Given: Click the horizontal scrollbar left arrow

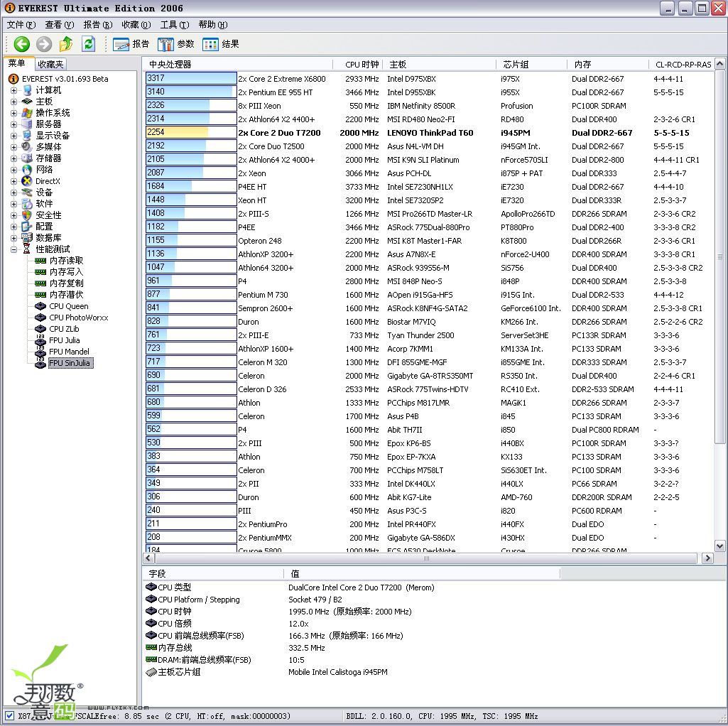Looking at the screenshot, I should [148, 558].
